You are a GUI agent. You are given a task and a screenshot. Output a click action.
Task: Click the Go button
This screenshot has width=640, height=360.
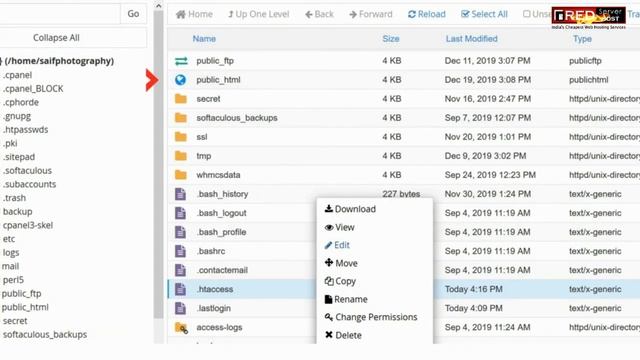133,13
